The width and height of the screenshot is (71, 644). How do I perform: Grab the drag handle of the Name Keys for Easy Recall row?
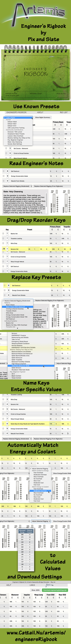point(3,424)
